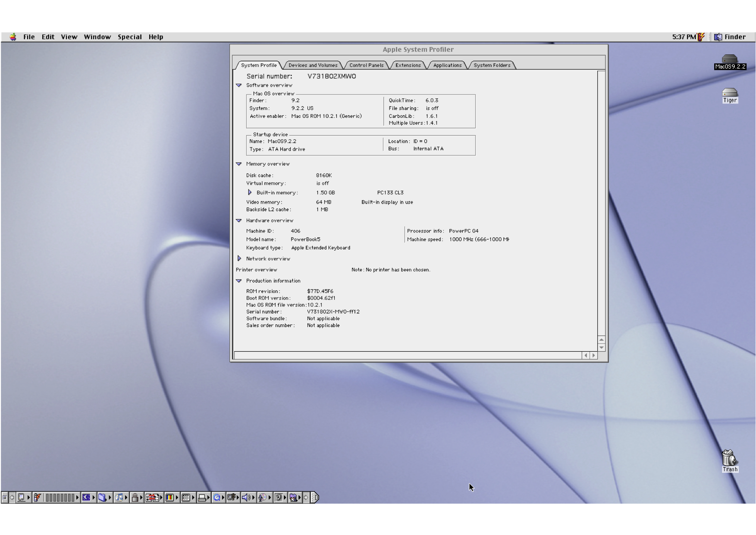Click the Processor info value PowerPC G4
Image resolution: width=756 pixels, height=535 pixels.
click(464, 231)
